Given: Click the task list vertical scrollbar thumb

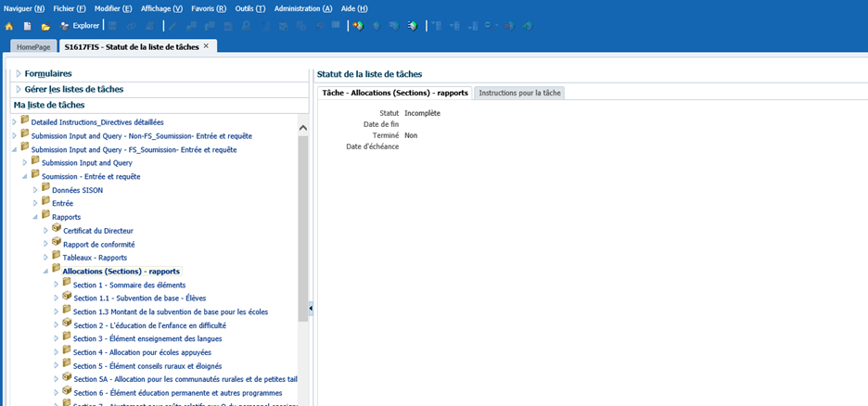Looking at the screenshot, I should (x=303, y=228).
